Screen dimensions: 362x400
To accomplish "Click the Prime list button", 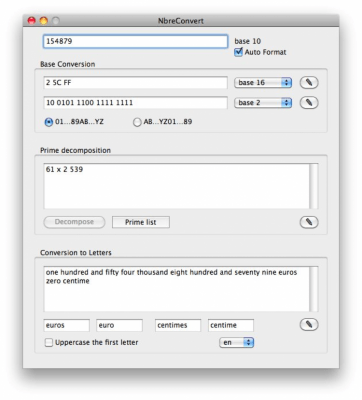I will [141, 222].
